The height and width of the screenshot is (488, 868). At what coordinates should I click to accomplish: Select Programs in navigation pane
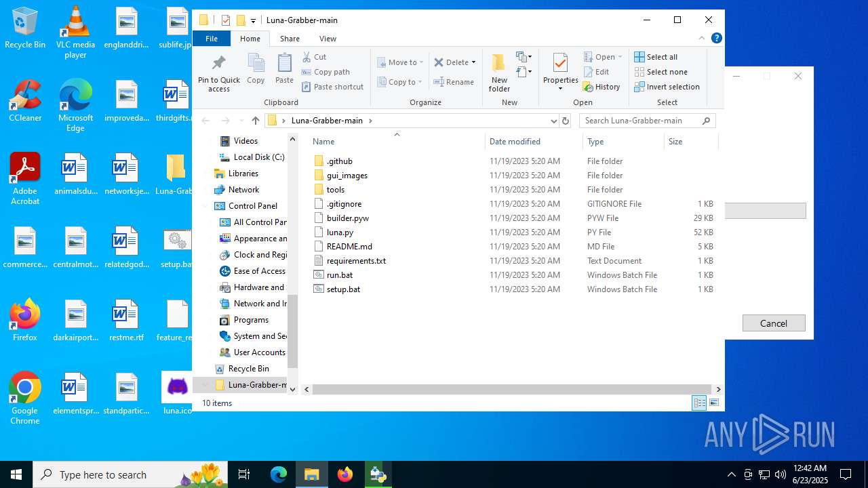tap(251, 320)
